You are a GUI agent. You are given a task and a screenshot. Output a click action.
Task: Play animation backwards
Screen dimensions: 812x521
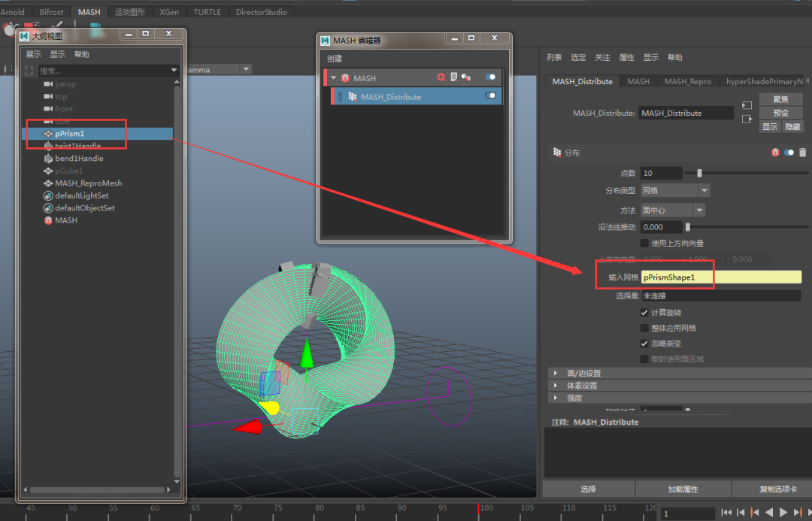[769, 512]
